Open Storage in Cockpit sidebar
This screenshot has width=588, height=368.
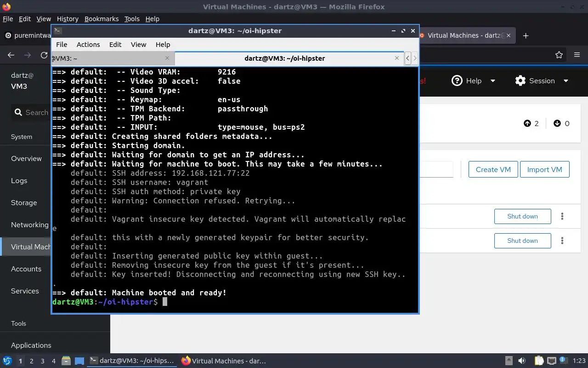pos(24,202)
